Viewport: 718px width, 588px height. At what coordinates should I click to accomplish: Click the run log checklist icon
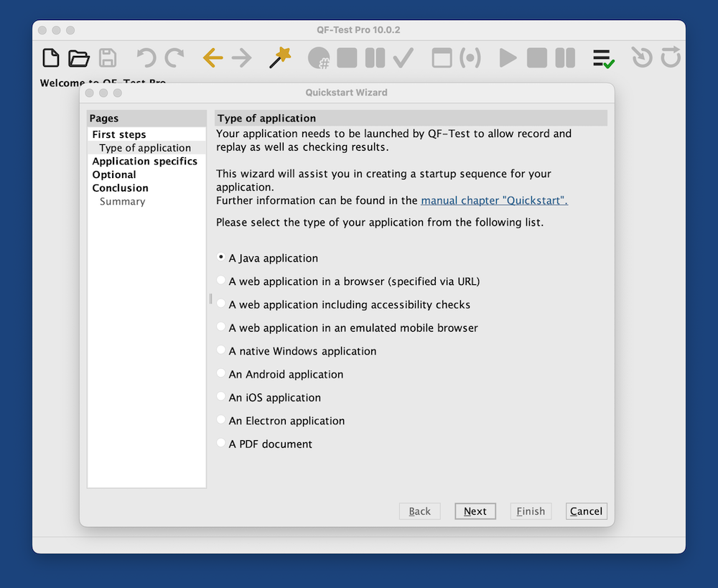coord(603,58)
